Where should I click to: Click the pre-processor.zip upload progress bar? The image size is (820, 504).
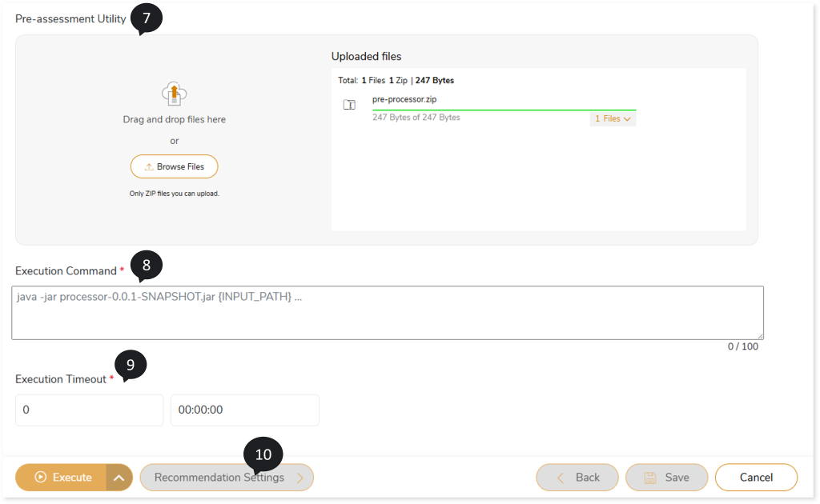pyautogui.click(x=504, y=110)
